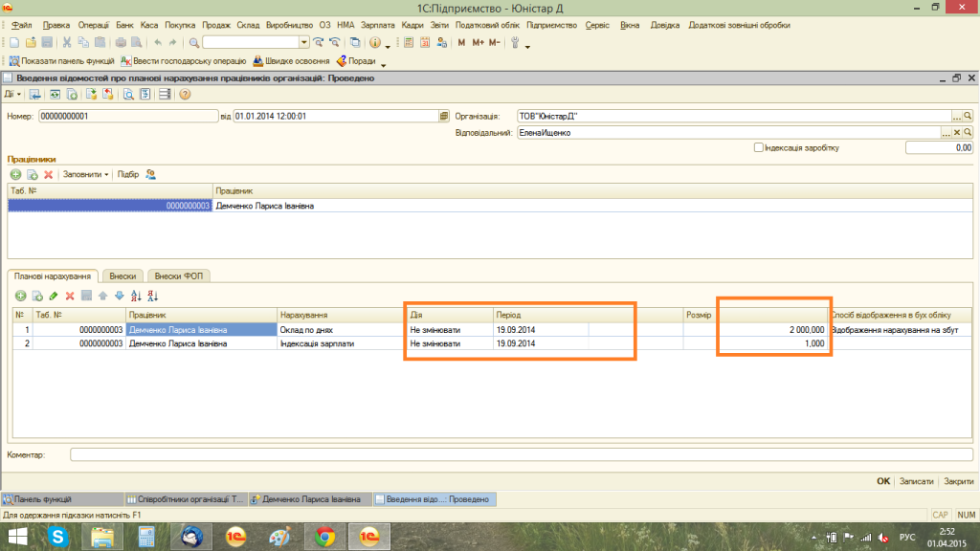This screenshot has width=980, height=551.
Task: Add a row in the Працівники list
Action: [15, 174]
